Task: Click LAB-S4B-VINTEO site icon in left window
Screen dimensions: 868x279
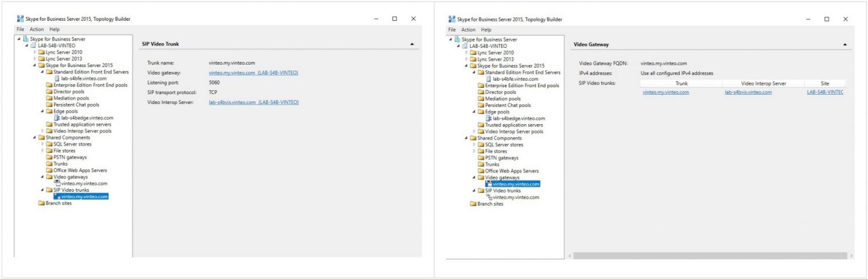Action: point(34,45)
